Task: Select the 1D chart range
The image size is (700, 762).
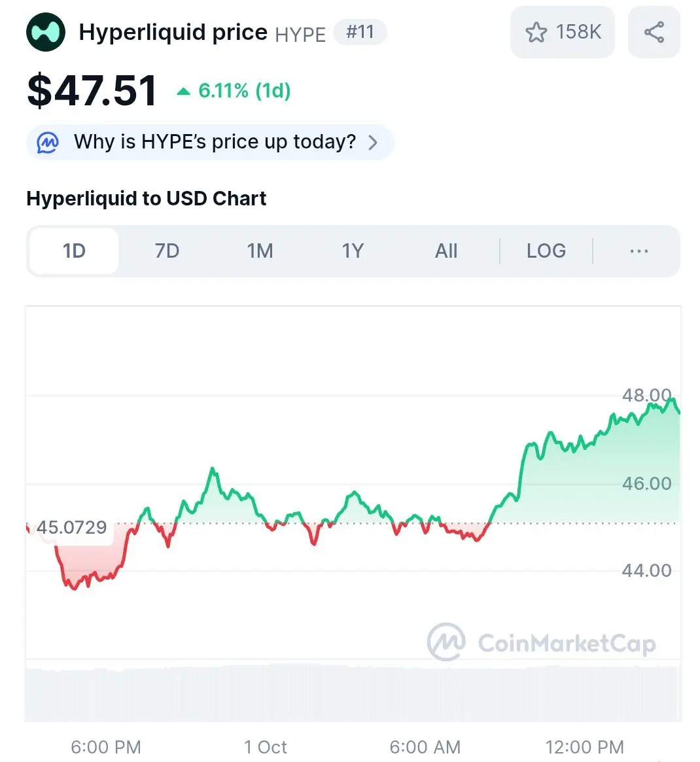Action: [74, 251]
